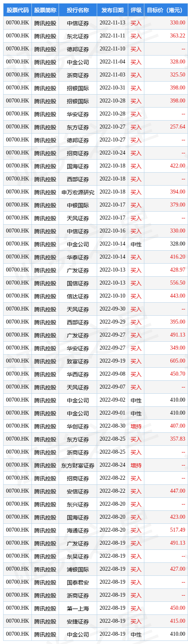The image size is (188, 644).
Task: Click target price 605.00
Action: pos(177,361)
